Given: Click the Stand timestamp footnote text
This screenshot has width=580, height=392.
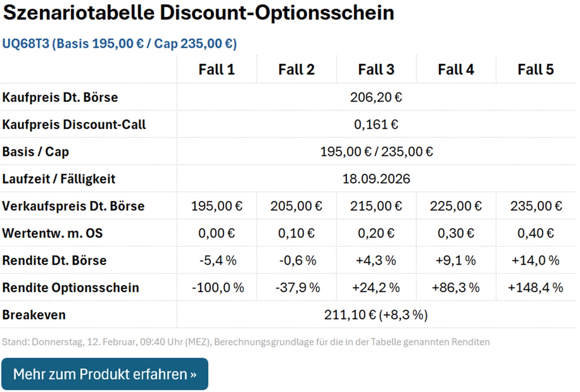Looking at the screenshot, I should (246, 343).
